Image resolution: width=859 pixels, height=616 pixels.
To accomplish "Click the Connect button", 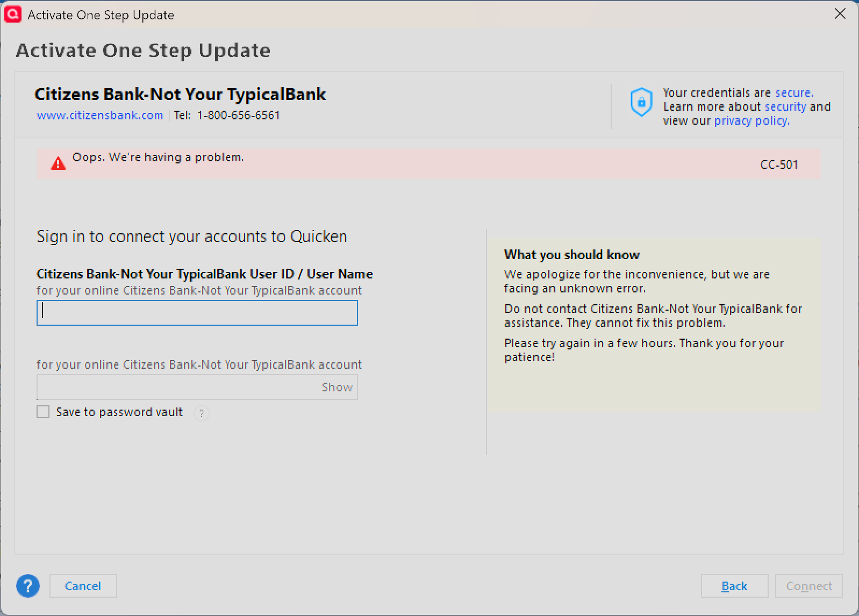I will coord(809,586).
